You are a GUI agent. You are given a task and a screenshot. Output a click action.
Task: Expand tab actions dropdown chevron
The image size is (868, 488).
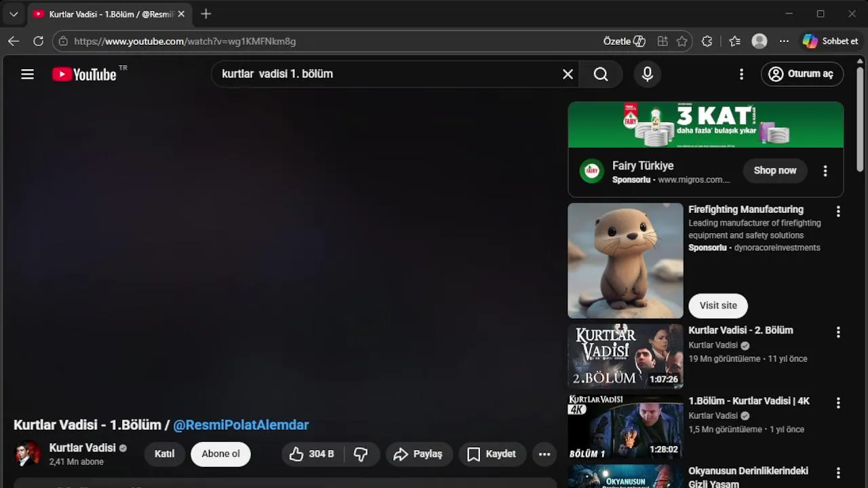14,14
